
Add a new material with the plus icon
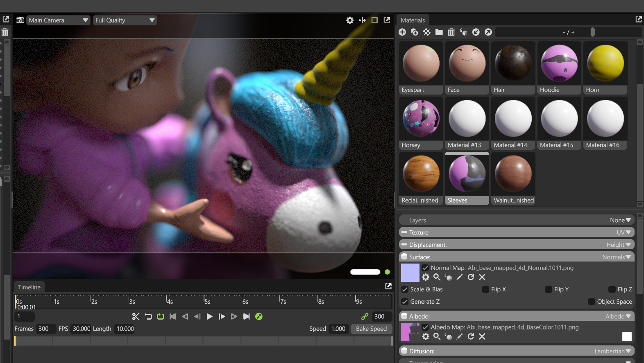pyautogui.click(x=402, y=32)
